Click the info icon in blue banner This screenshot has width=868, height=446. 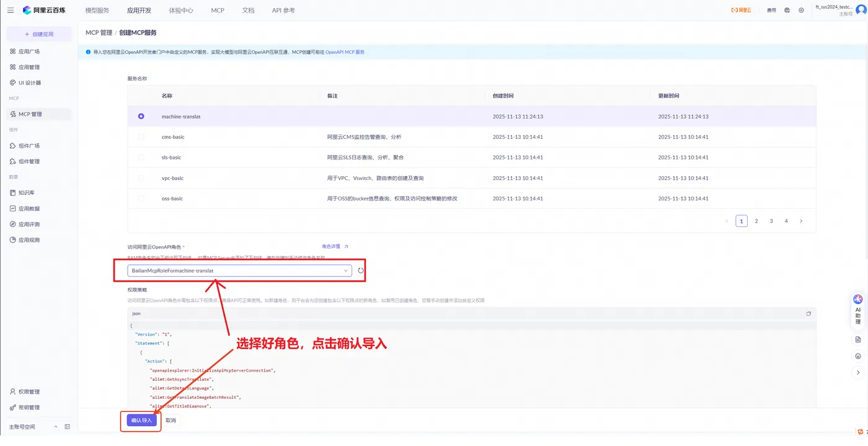pyautogui.click(x=88, y=52)
